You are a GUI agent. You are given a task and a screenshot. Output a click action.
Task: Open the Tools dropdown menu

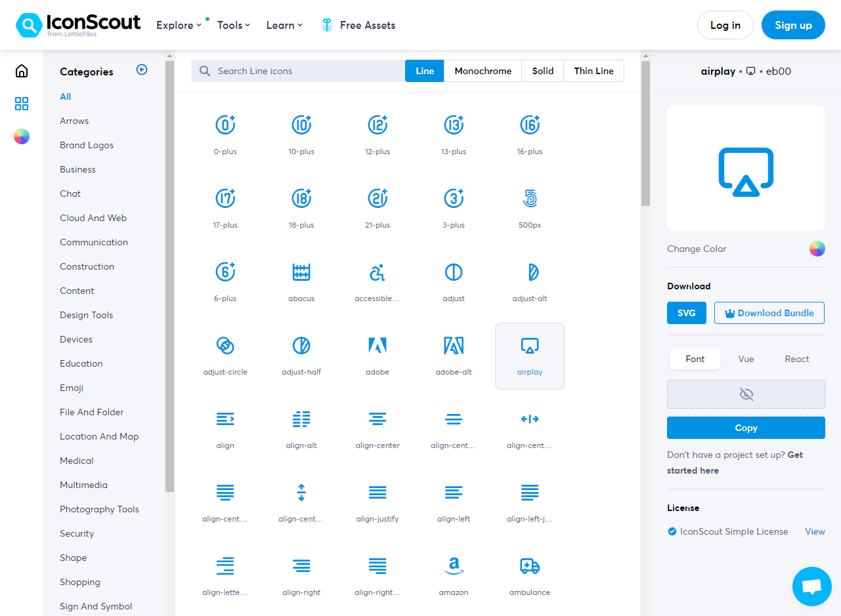point(234,26)
